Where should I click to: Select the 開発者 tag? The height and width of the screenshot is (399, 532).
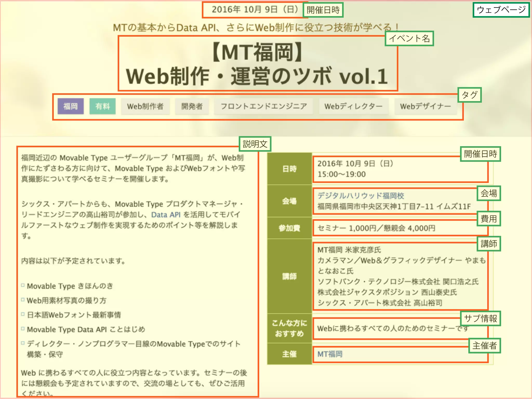[x=192, y=106]
